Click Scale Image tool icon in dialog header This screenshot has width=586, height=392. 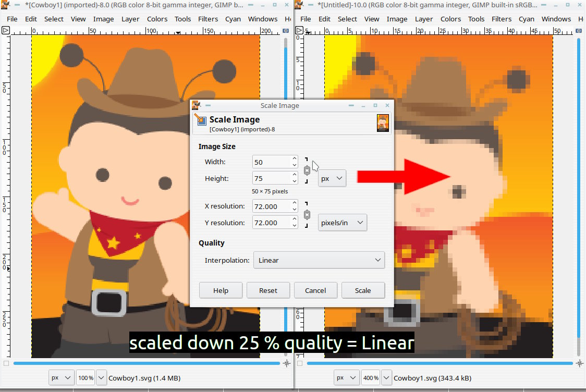[x=200, y=120]
